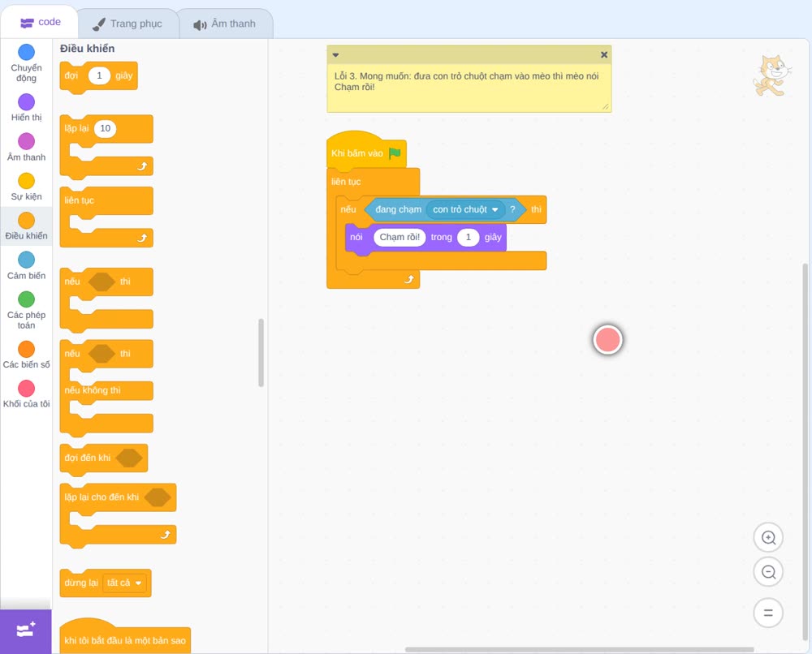Switch to the Âm thanh tab
This screenshot has width=812, height=654.
pyautogui.click(x=225, y=24)
